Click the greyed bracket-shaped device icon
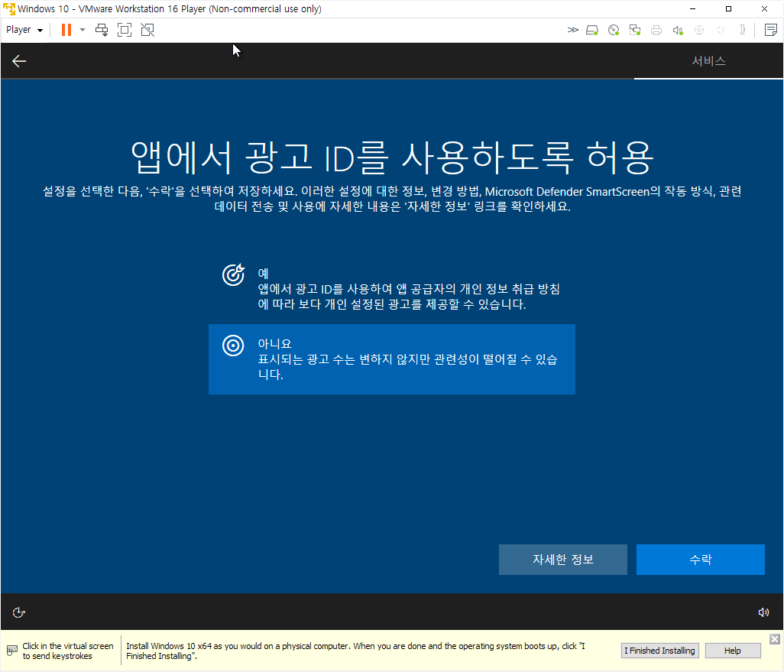The height and width of the screenshot is (672, 784). pos(743,30)
